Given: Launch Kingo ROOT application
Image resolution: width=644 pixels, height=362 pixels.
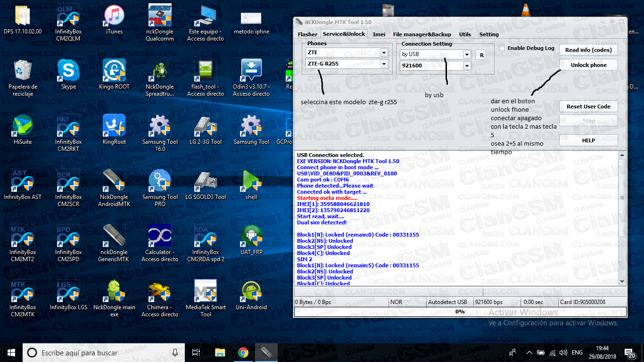Looking at the screenshot, I should point(114,75).
